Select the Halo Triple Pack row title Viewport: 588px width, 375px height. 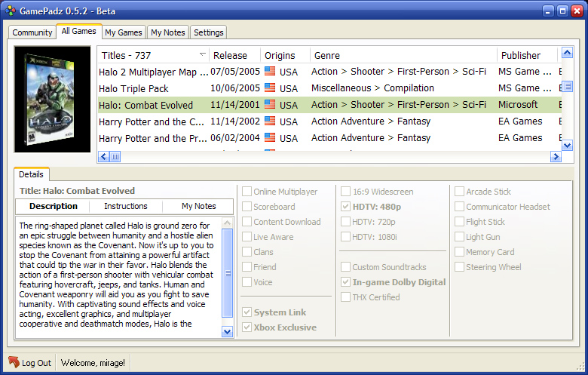pyautogui.click(x=133, y=88)
